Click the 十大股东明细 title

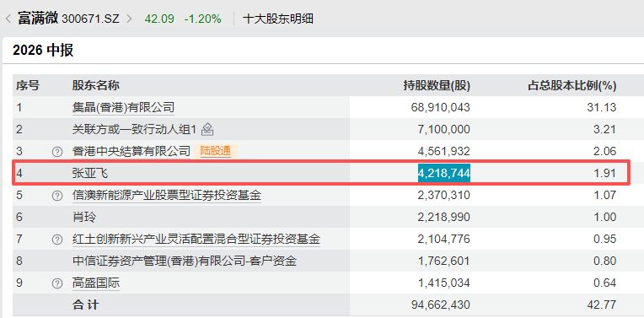pyautogui.click(x=278, y=19)
